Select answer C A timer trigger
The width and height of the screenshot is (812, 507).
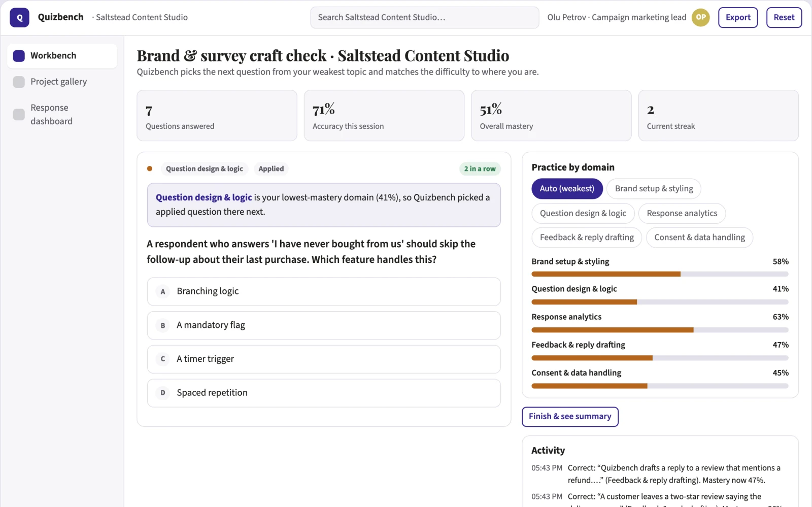(x=324, y=359)
